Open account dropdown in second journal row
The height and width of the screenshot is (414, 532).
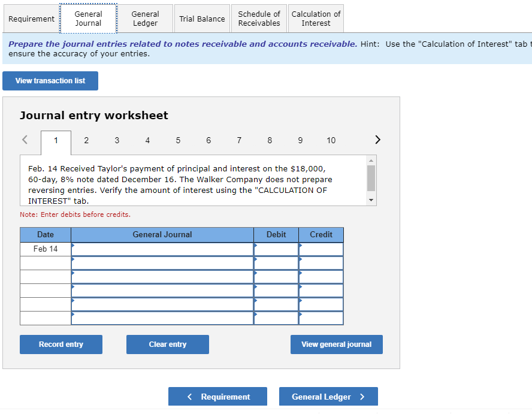pyautogui.click(x=162, y=263)
